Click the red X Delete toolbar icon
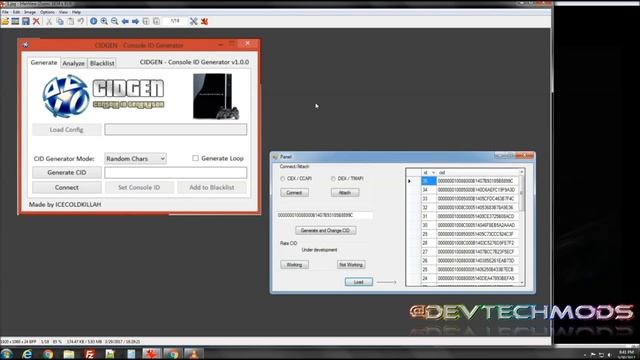640x360 pixels. [36, 21]
